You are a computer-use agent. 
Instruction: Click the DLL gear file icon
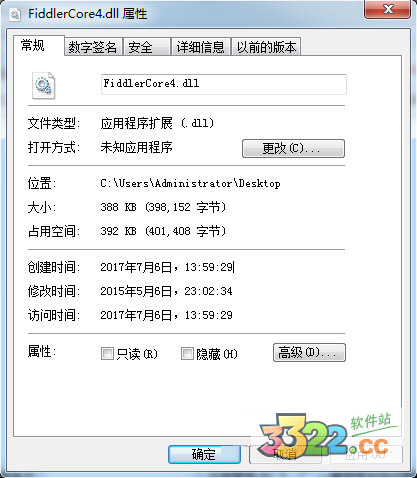click(x=43, y=86)
